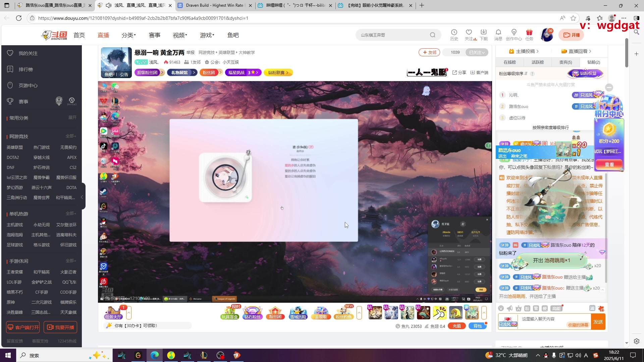Click the 粉 fan badge icon in chat toolbar

pyautogui.click(x=527, y=308)
